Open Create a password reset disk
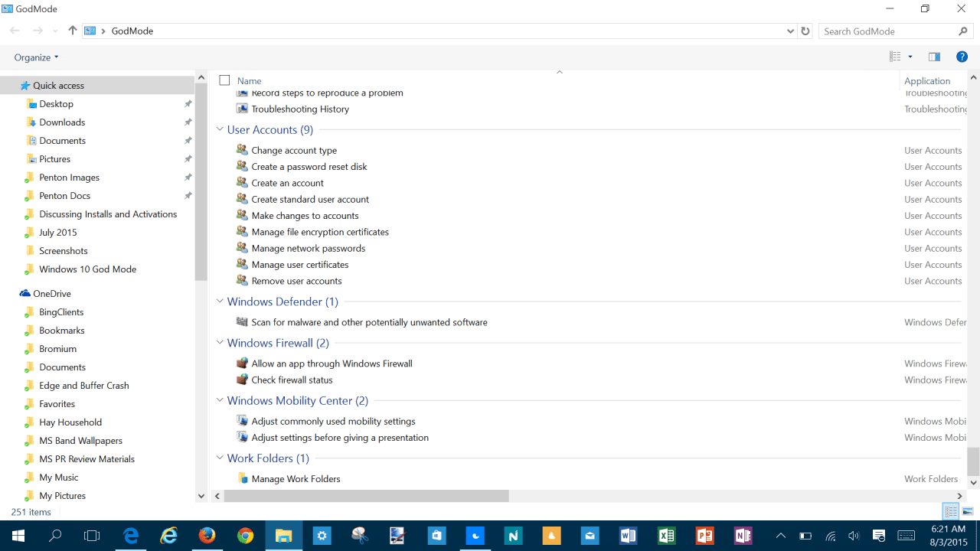 pos(309,167)
